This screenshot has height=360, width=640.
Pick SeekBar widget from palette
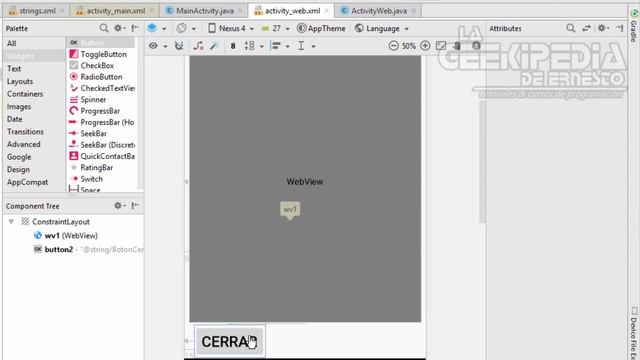coord(101,133)
